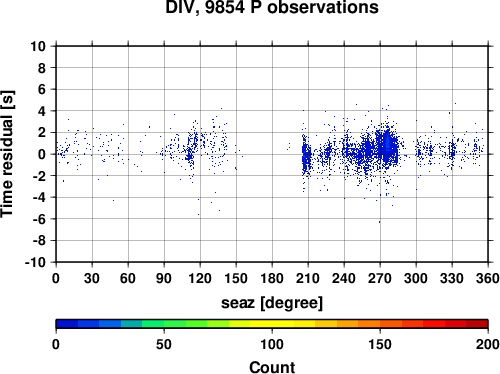
Task: Click the x-axis tick label 180
Action: pos(272,278)
